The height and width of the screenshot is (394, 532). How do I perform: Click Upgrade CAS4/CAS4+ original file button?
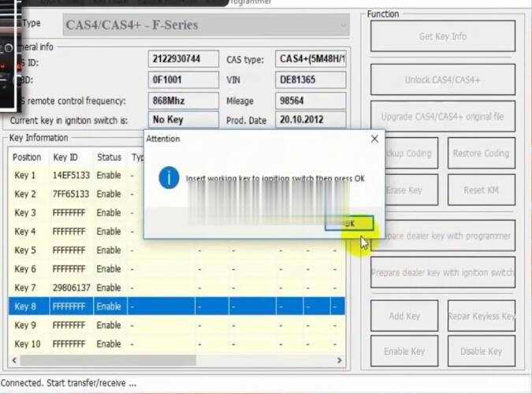pos(443,117)
